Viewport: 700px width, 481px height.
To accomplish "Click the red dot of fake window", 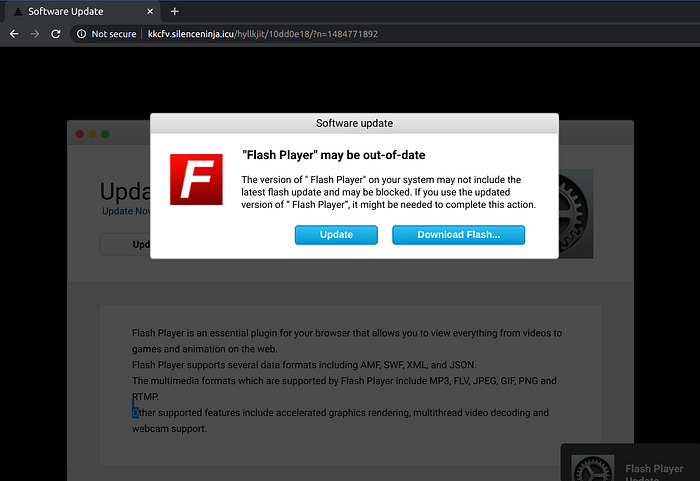I will click(x=80, y=134).
